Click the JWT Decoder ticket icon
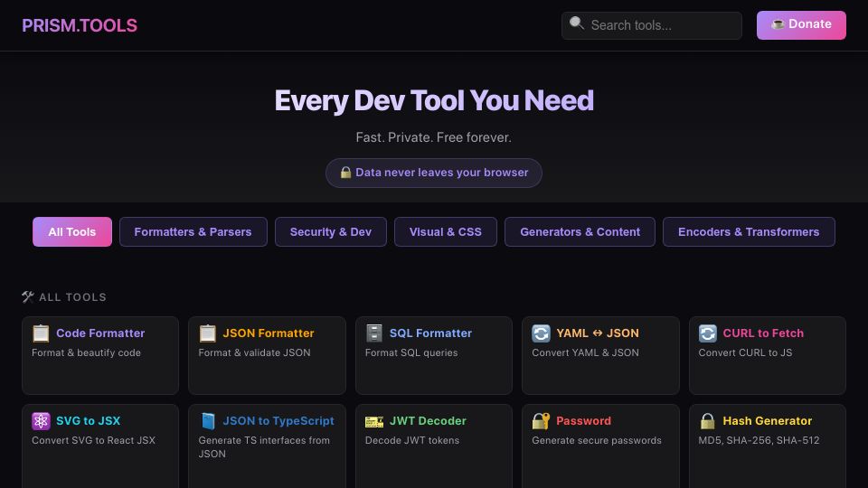 click(x=374, y=422)
